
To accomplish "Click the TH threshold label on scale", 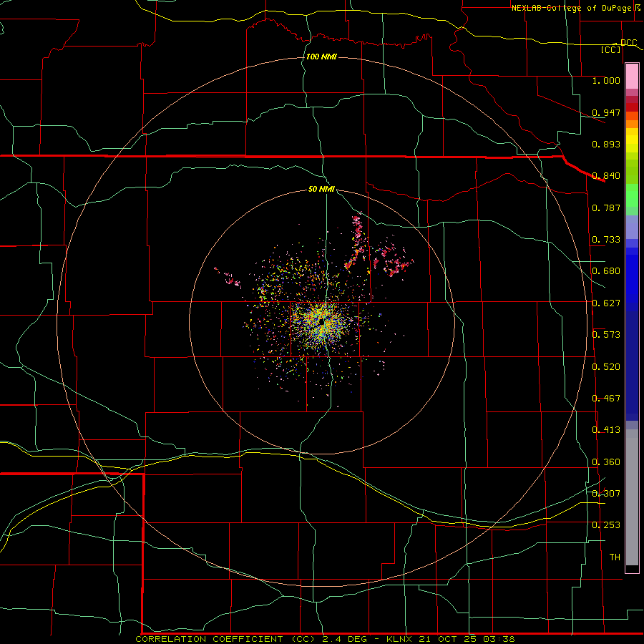I will 615,557.
